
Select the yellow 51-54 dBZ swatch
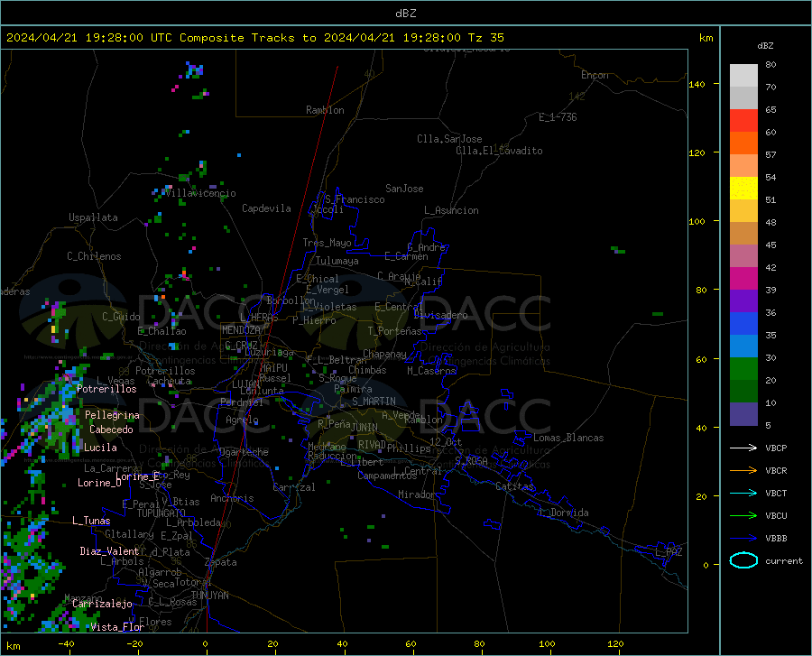pos(743,189)
